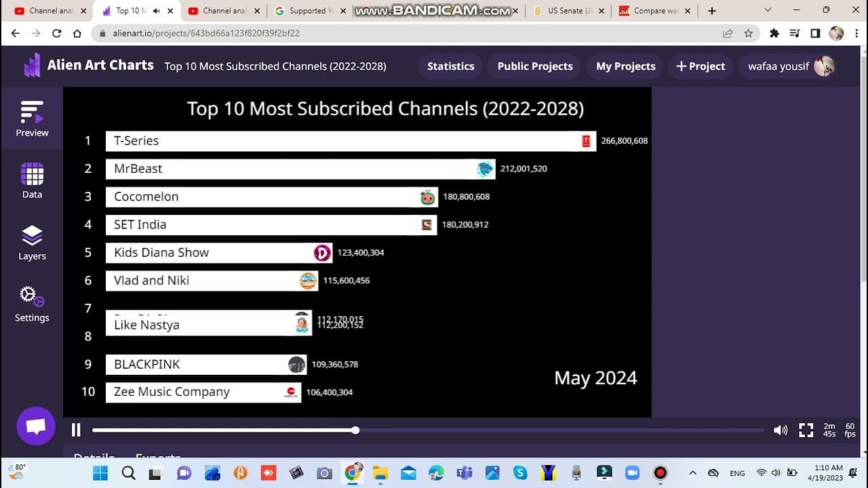The height and width of the screenshot is (488, 868).
Task: Click the Kids Diana Show bar label
Action: click(x=161, y=252)
